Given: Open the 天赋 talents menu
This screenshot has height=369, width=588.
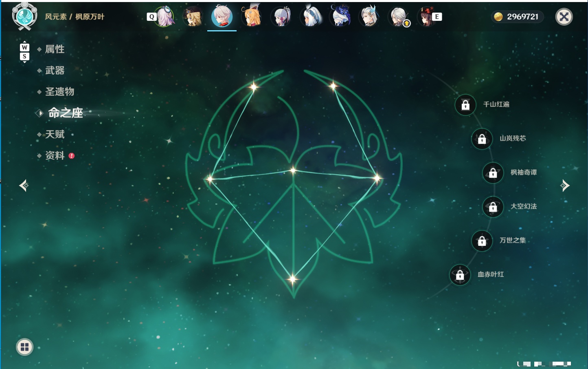Looking at the screenshot, I should coord(55,134).
